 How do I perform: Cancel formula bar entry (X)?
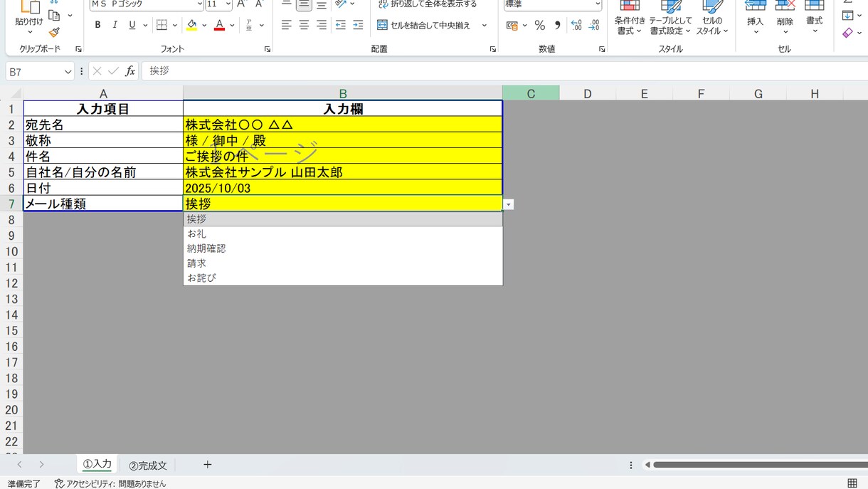[97, 71]
